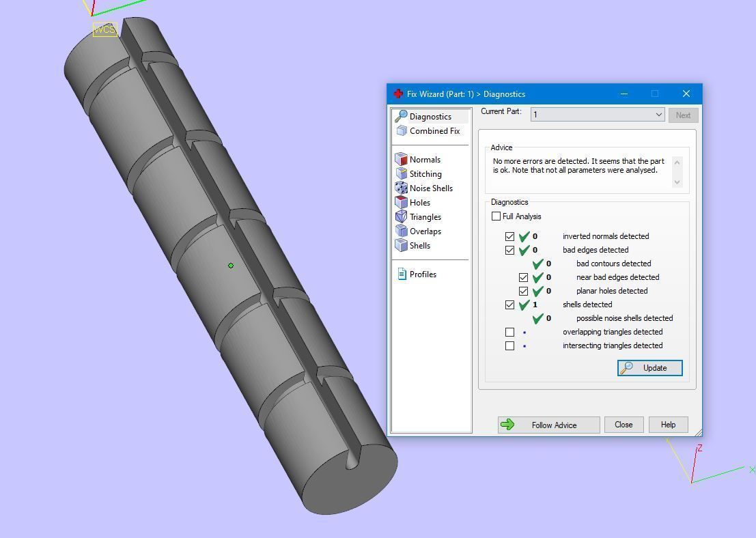
Task: Click the Stitching icon
Action: [401, 173]
